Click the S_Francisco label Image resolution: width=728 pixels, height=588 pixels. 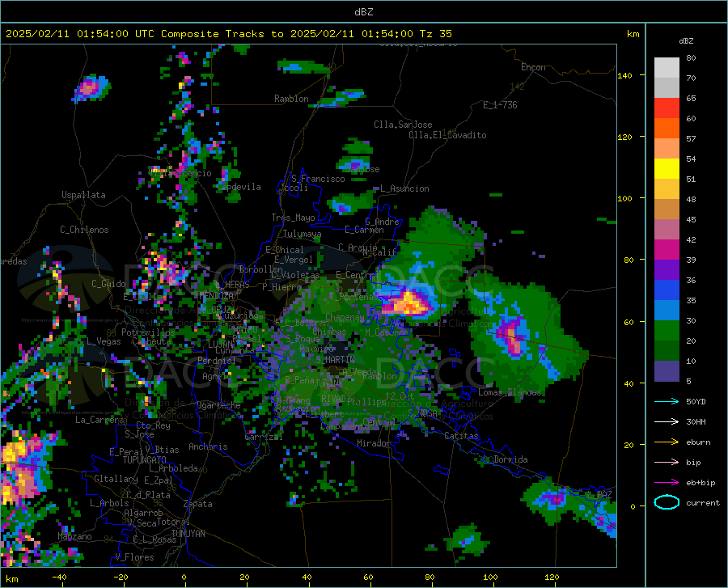pos(318,179)
